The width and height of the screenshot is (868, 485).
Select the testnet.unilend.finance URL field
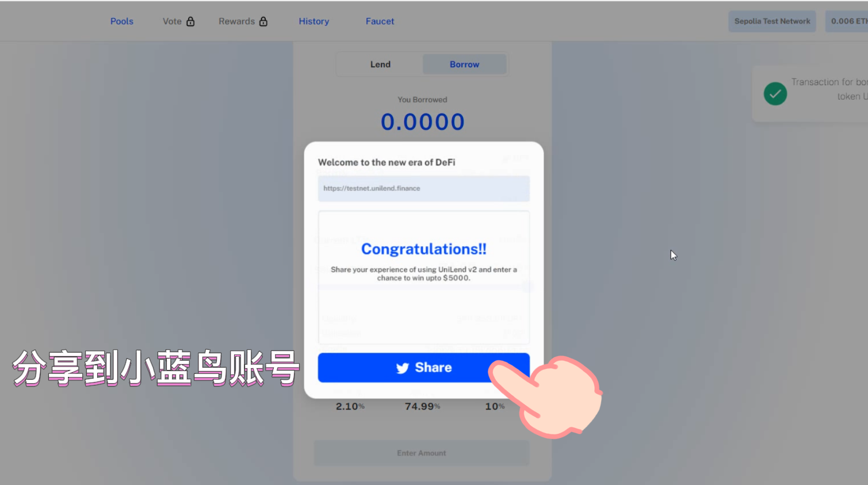coord(424,189)
